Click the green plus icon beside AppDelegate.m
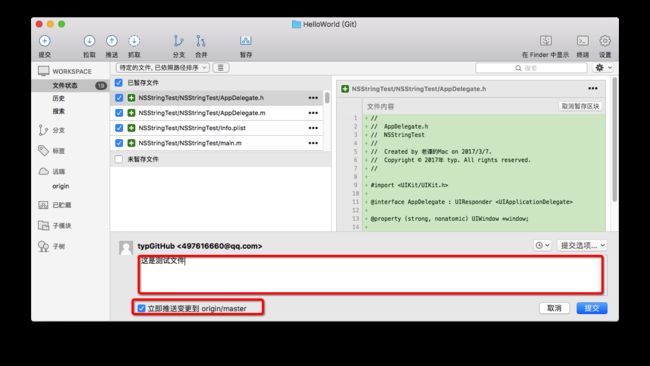The width and height of the screenshot is (650, 366). point(131,113)
